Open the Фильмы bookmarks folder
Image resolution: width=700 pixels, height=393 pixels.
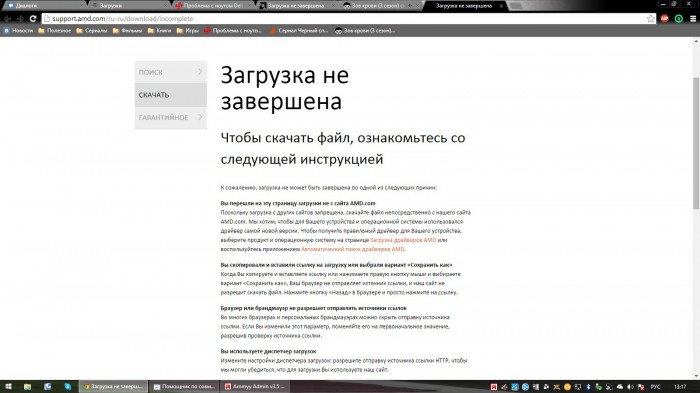[x=127, y=31]
